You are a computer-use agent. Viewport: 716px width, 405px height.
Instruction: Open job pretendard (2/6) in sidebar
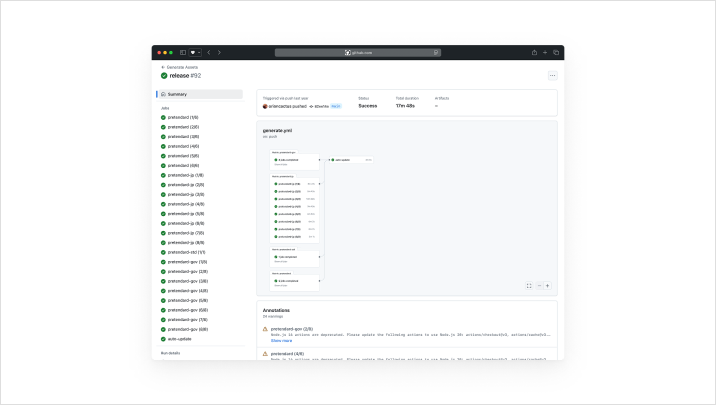(x=179, y=127)
